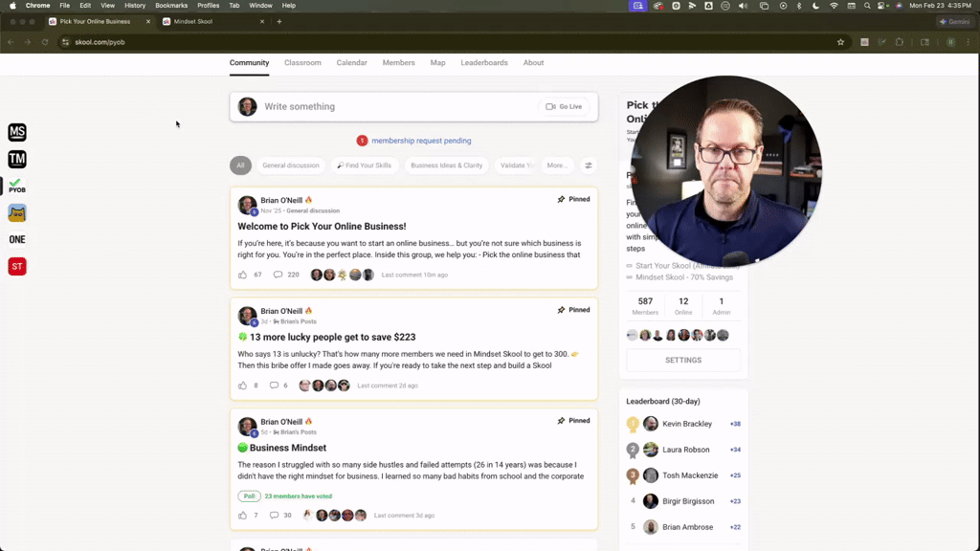Screen dimensions: 980x551
Task: Go back in Chrome history
Action: coord(11,42)
